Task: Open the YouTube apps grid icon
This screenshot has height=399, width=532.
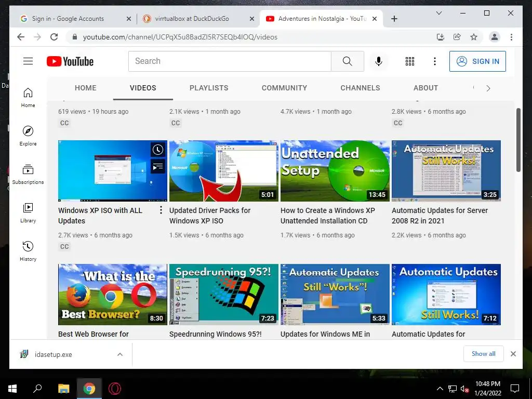Action: click(410, 61)
